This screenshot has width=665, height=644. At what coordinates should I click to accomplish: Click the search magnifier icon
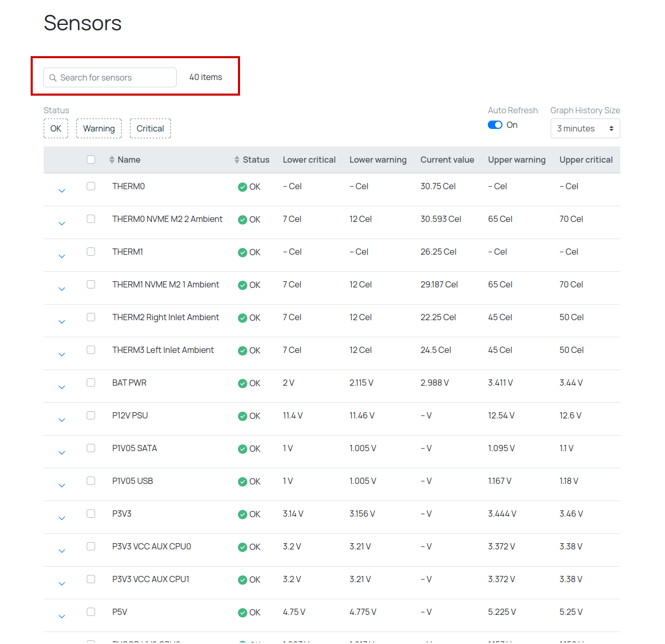(53, 78)
